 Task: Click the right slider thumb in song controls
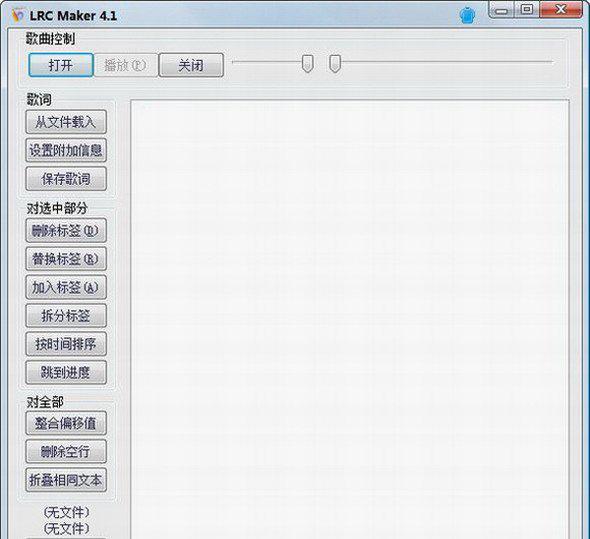[x=335, y=63]
